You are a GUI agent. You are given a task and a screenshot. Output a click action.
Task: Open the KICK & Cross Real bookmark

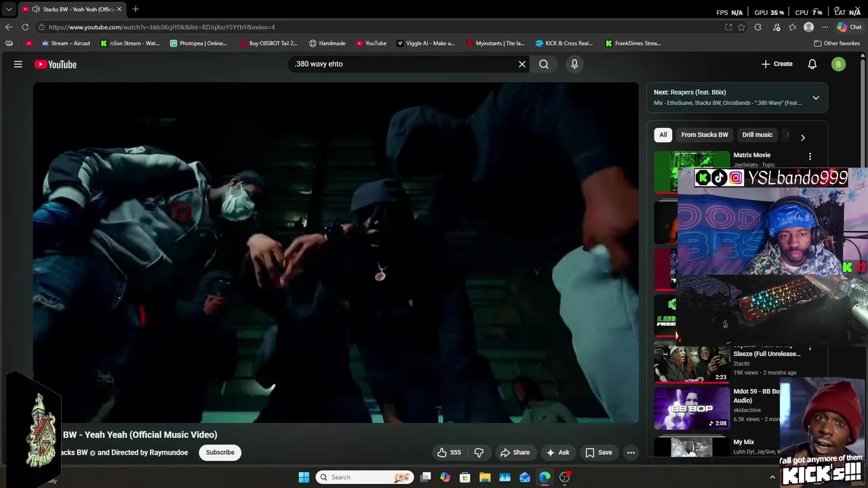point(564,43)
